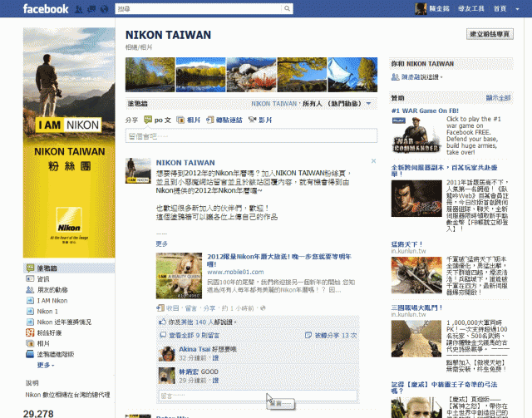Image resolution: width=532 pixels, height=418 pixels.
Task: Open the first forest landscape photo thumbnail
Action: click(x=150, y=75)
